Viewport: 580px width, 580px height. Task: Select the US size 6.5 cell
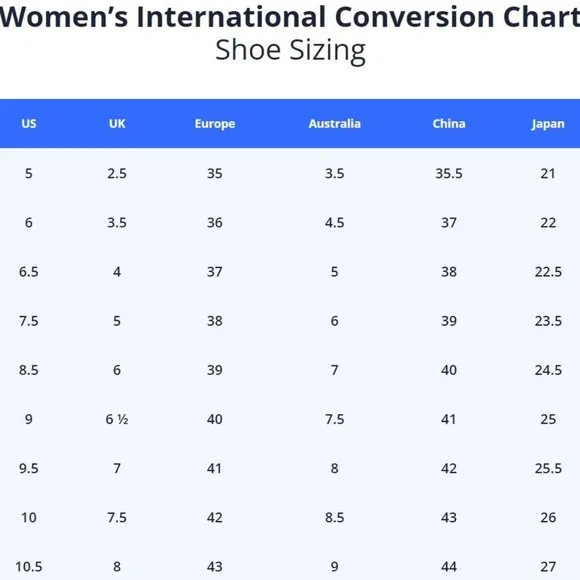click(x=29, y=272)
